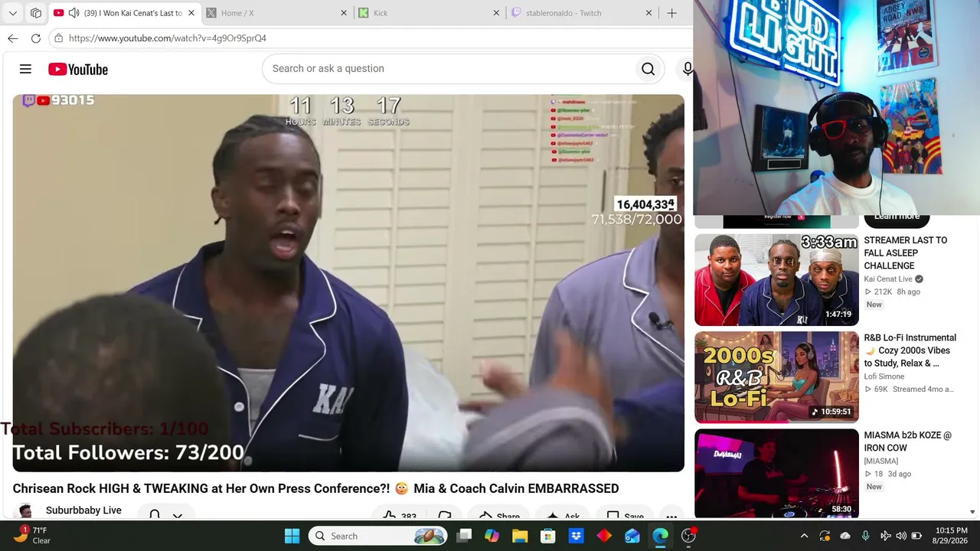Open volume speaker quick settings

pyautogui.click(x=901, y=536)
